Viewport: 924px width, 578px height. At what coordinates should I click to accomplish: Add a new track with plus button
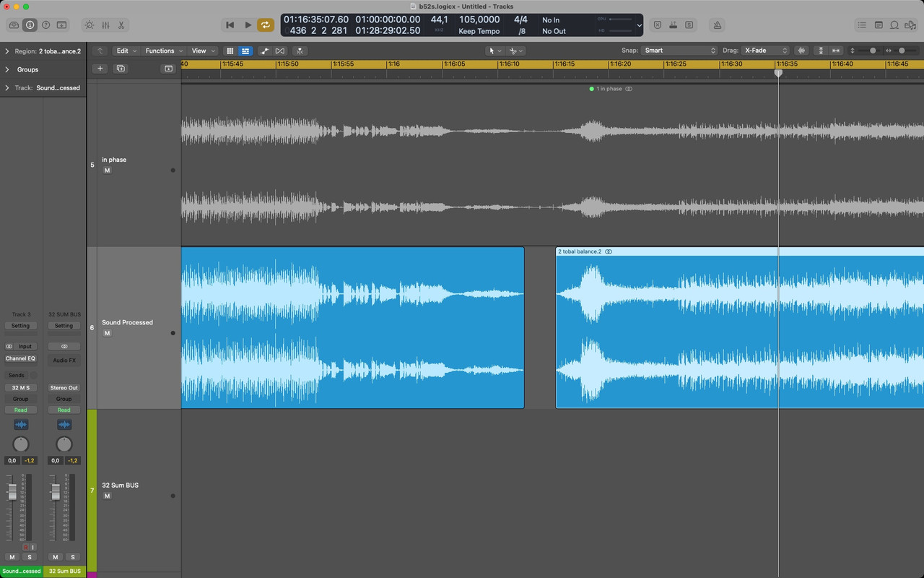[100, 69]
